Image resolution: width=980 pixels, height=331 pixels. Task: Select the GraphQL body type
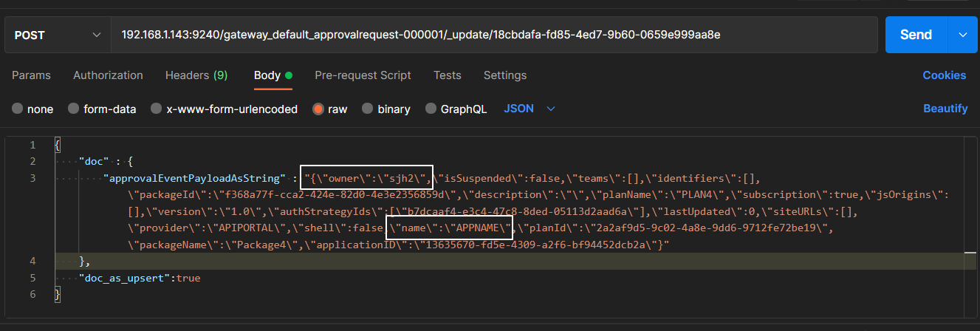431,109
